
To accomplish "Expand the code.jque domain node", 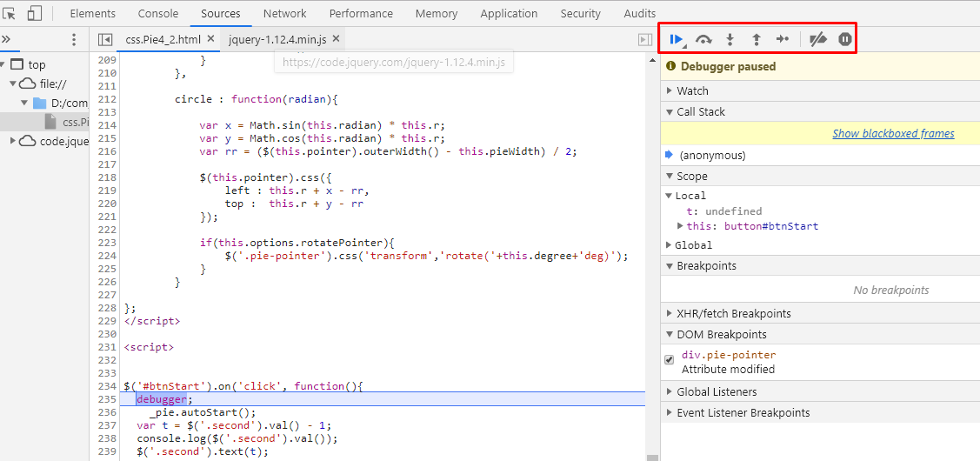I will [12, 141].
